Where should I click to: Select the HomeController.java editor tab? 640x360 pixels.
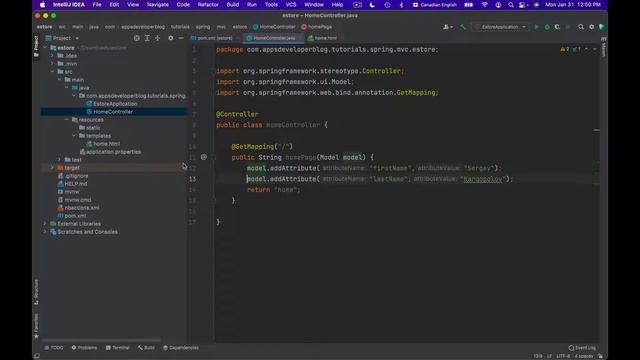[x=274, y=38]
